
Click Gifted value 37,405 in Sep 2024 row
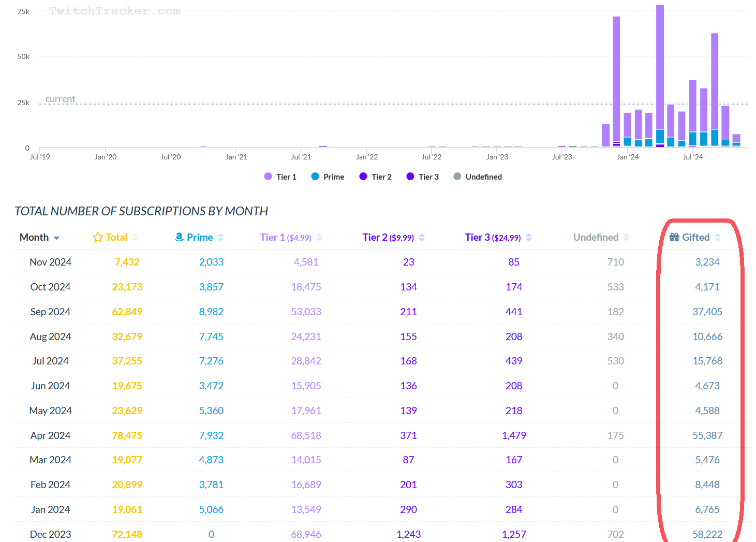pos(707,312)
